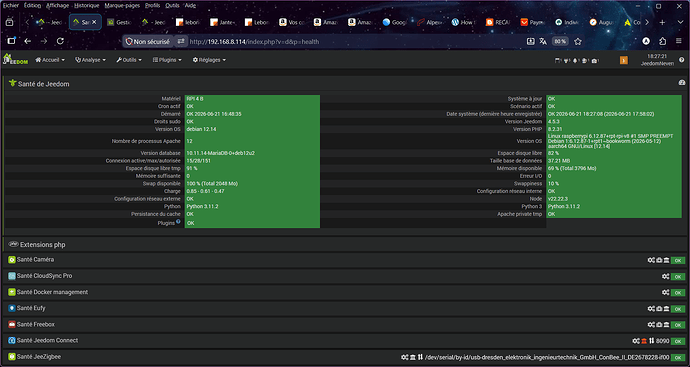Viewport: 690px width, 367px height.
Task: Click the CloudSync Pro OK badge
Action: tap(678, 277)
